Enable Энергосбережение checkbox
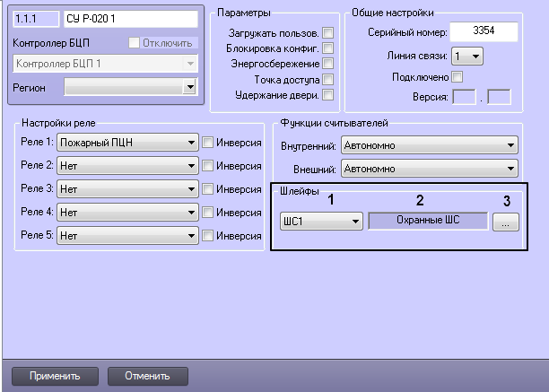Viewport: 549px width, 392px height. 327,63
